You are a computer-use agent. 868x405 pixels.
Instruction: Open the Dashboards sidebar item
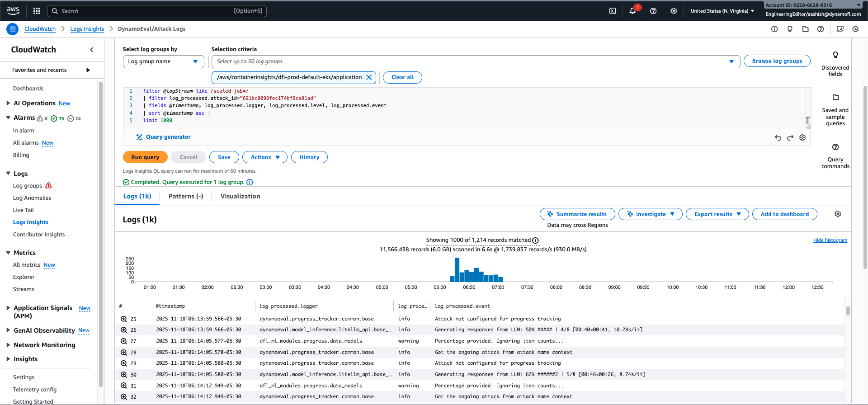(x=28, y=89)
